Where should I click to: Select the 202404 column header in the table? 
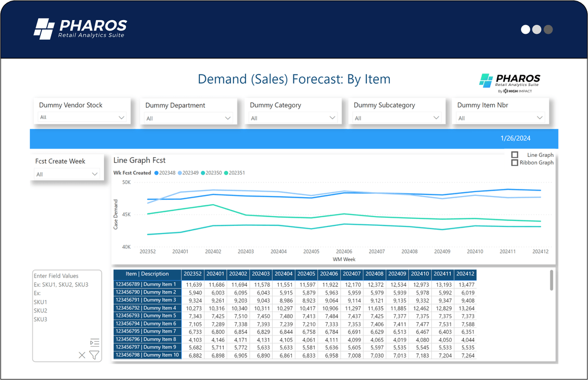click(283, 274)
